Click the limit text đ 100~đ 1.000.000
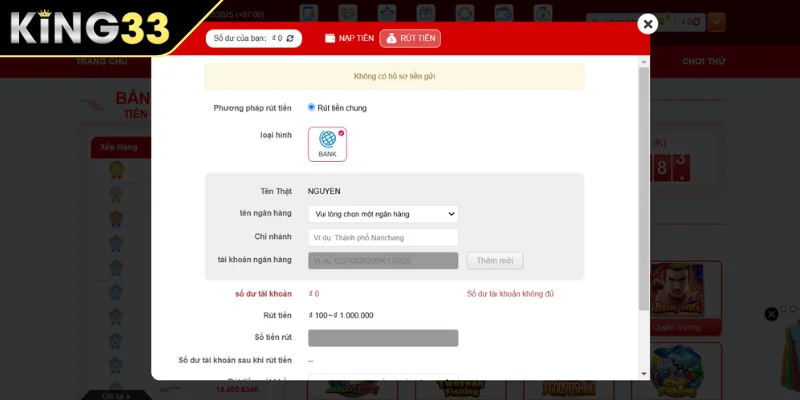The height and width of the screenshot is (400, 800). (x=341, y=315)
